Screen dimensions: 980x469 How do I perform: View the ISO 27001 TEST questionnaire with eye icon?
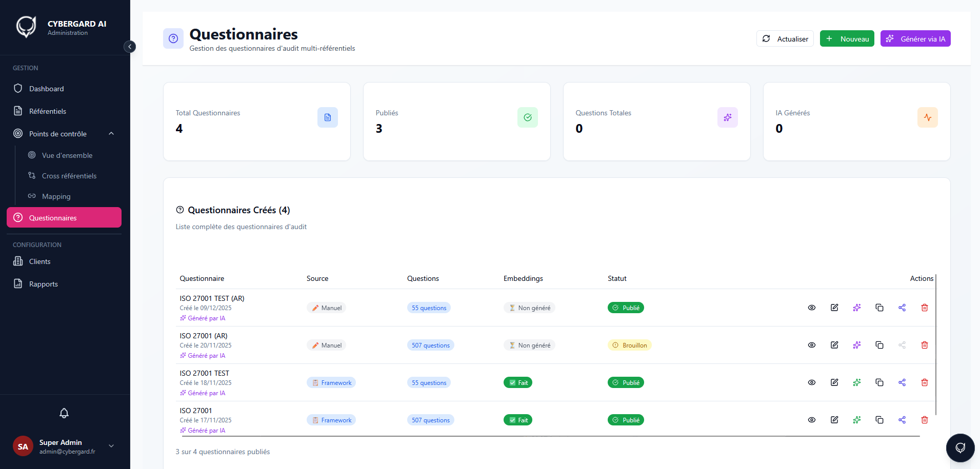(812, 382)
